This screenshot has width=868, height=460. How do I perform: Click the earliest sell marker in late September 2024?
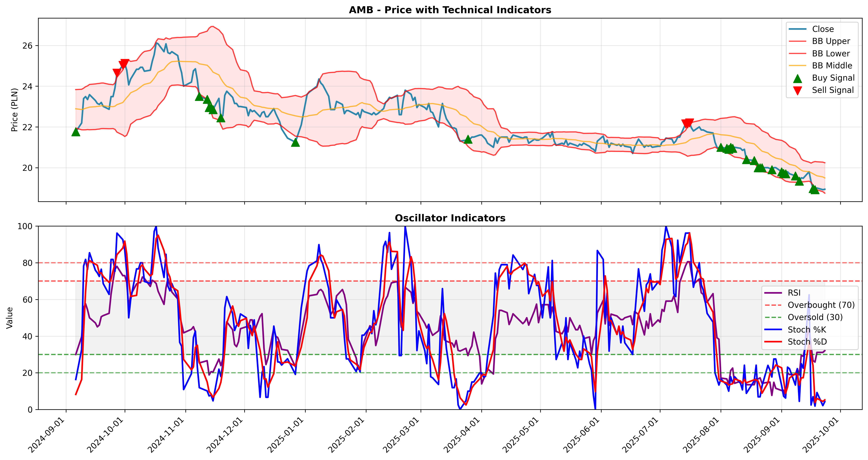(117, 73)
